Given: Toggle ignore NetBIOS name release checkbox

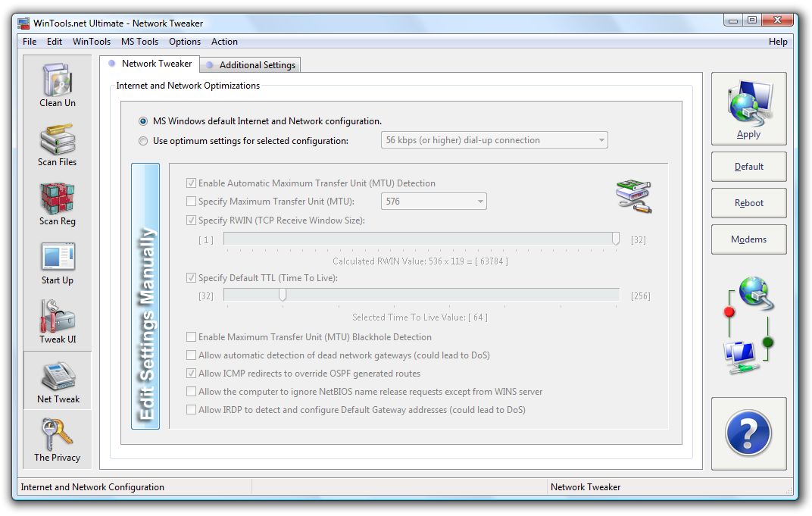Looking at the screenshot, I should click(191, 391).
